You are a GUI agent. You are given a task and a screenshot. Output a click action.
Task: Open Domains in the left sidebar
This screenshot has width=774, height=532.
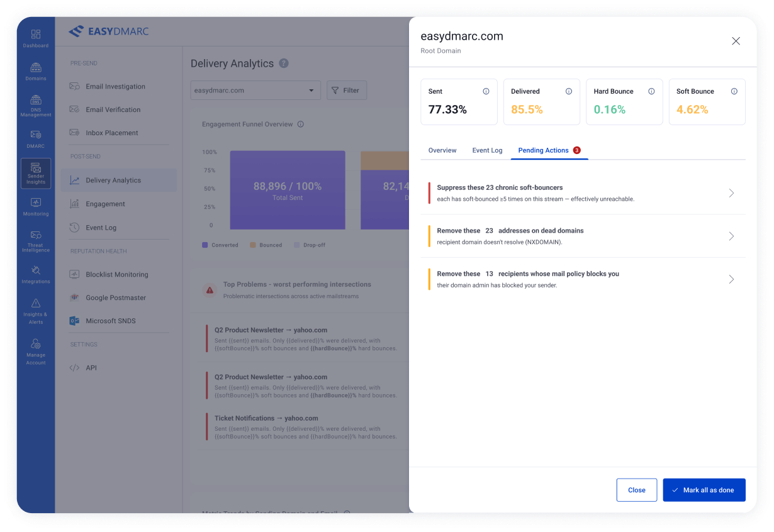click(x=36, y=72)
